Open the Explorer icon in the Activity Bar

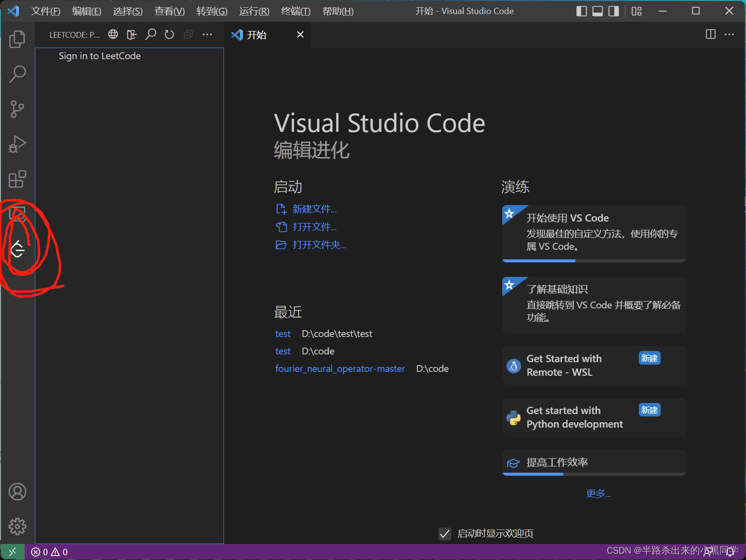[x=17, y=40]
